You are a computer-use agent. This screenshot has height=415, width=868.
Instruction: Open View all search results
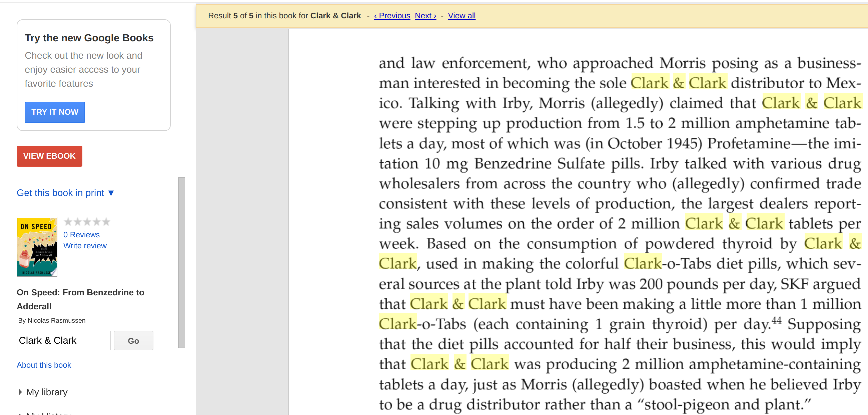tap(462, 15)
